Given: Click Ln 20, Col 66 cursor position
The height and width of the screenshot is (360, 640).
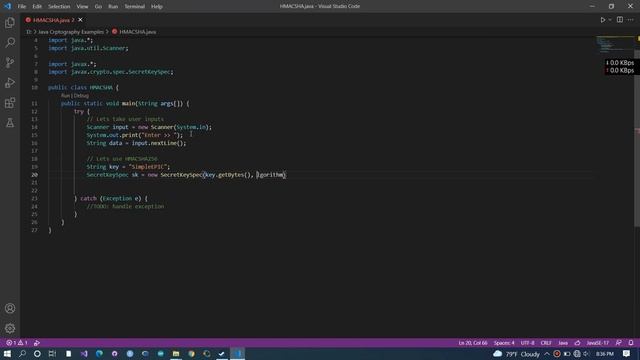Looking at the screenshot, I should click(x=473, y=343).
